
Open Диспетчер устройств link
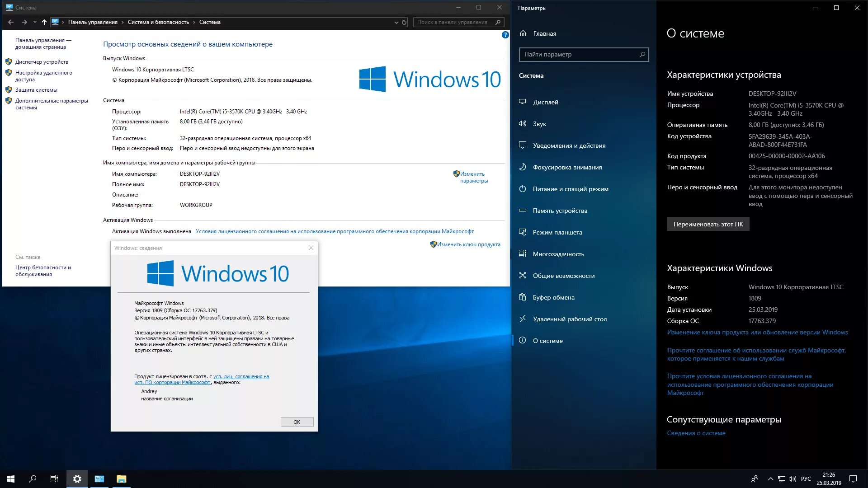[x=42, y=62]
